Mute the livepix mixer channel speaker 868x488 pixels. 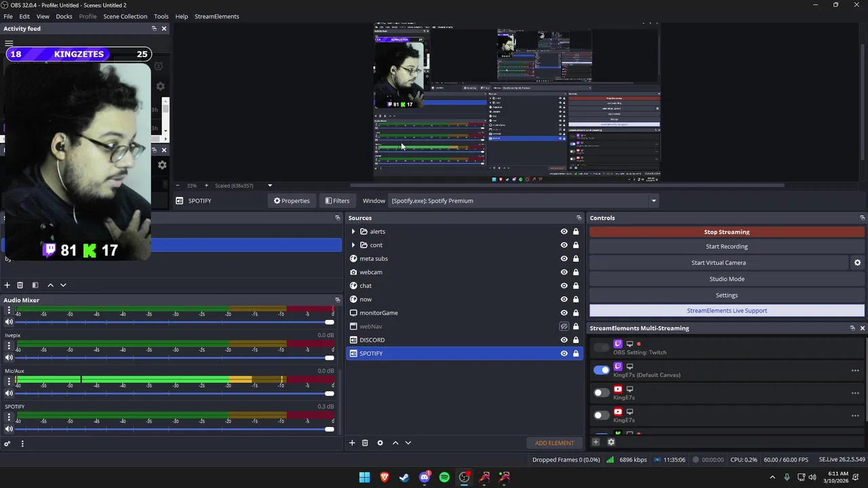pyautogui.click(x=9, y=357)
